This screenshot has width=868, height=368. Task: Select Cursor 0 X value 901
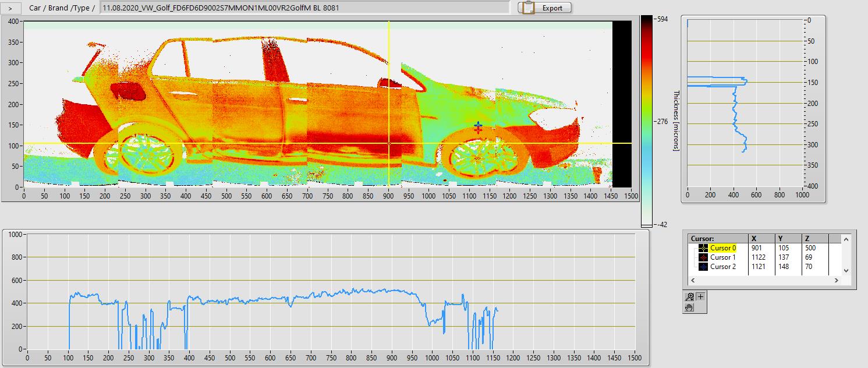[x=757, y=248]
